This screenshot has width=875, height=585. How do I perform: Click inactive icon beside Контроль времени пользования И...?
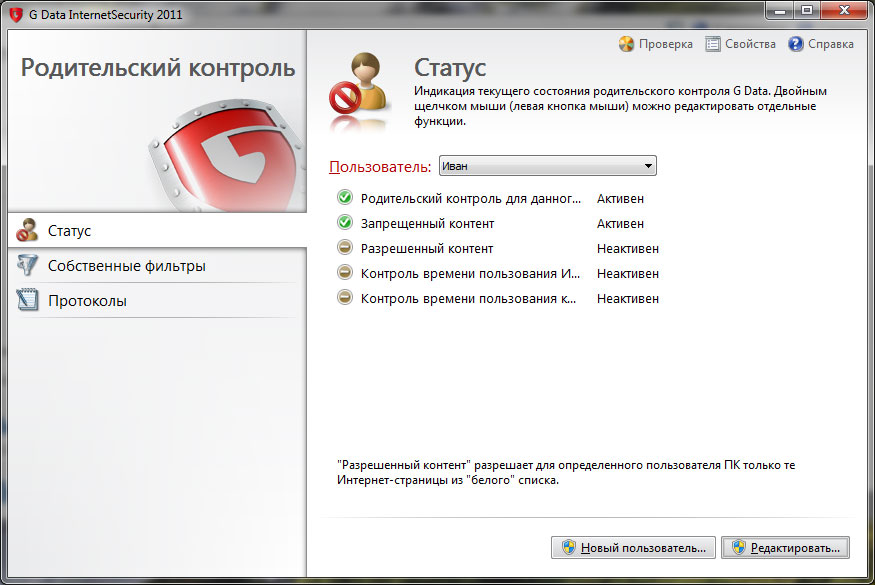pos(345,273)
